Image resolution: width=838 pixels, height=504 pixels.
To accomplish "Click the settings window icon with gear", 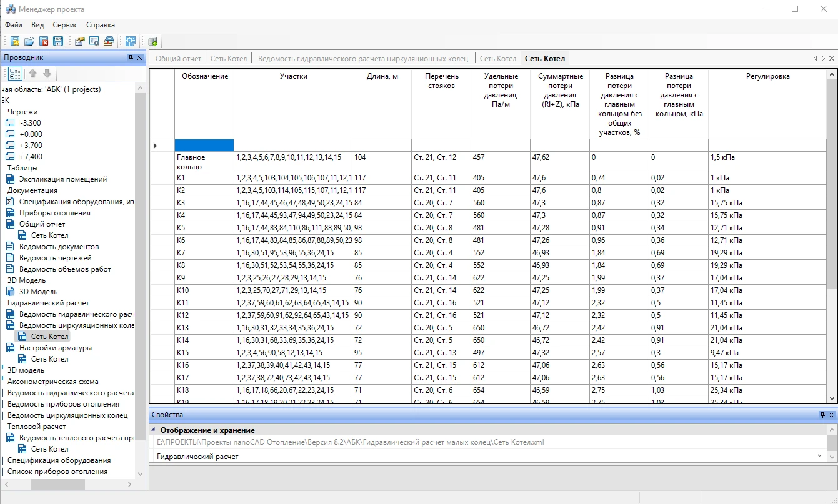I will [x=94, y=41].
